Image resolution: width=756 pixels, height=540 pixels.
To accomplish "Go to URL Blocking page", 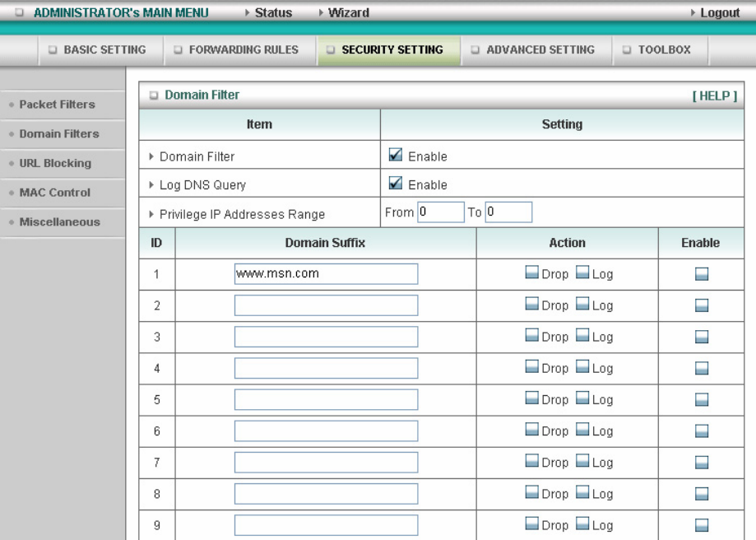I will (x=55, y=163).
